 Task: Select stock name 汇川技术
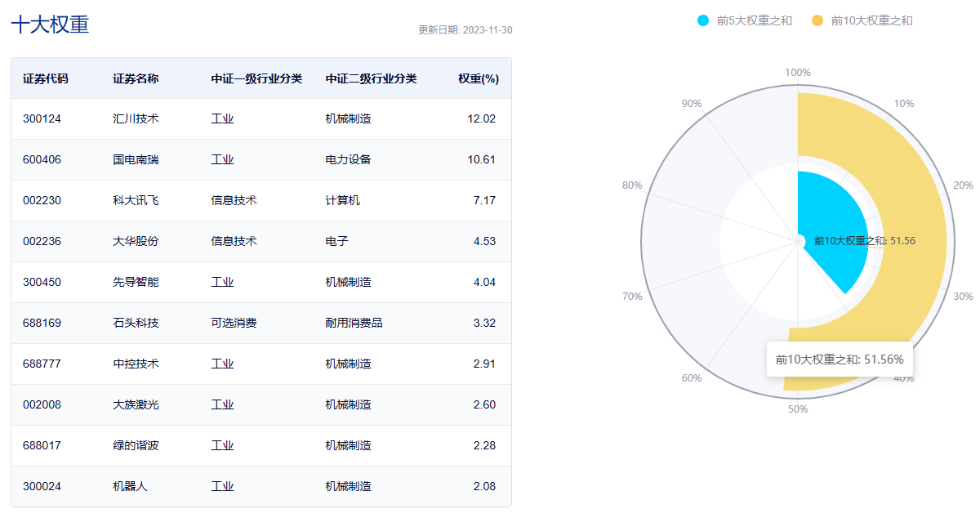[136, 118]
